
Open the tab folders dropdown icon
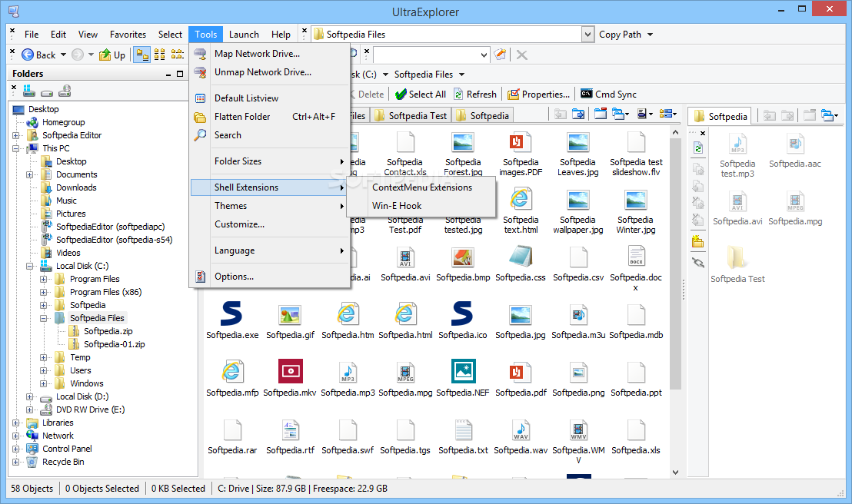point(620,114)
